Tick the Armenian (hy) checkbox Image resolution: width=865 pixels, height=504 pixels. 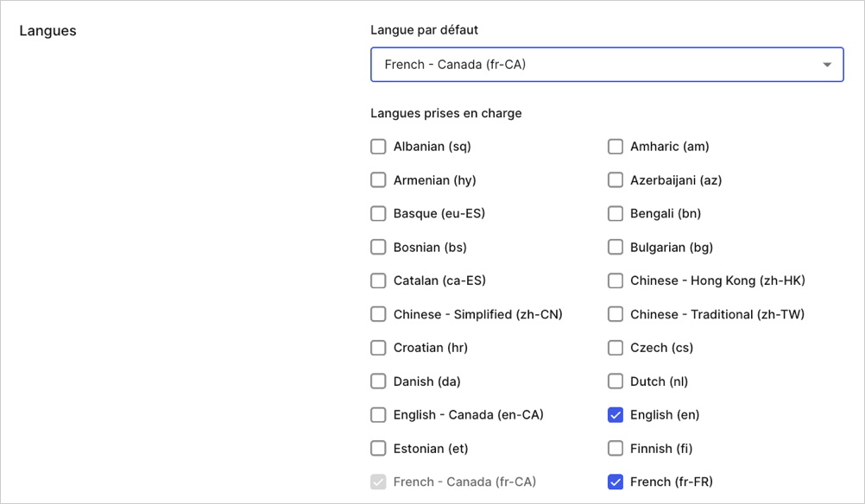point(378,180)
